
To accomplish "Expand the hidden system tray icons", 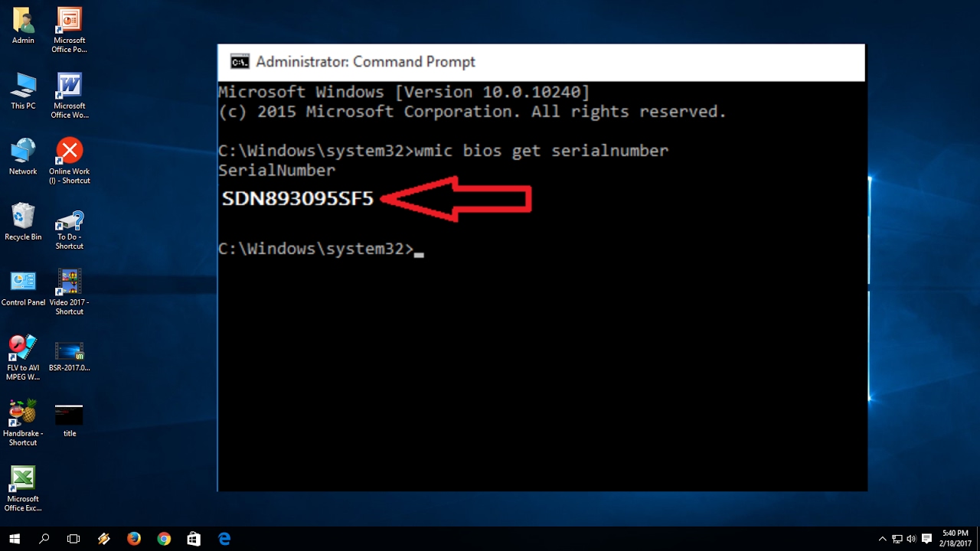I will point(883,539).
